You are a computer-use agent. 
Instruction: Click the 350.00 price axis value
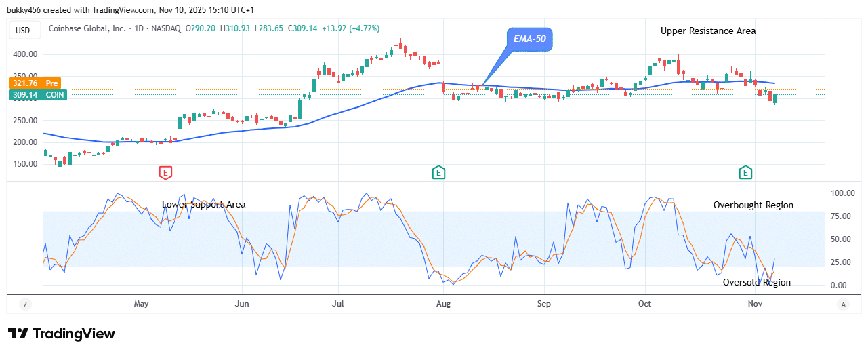coord(25,77)
